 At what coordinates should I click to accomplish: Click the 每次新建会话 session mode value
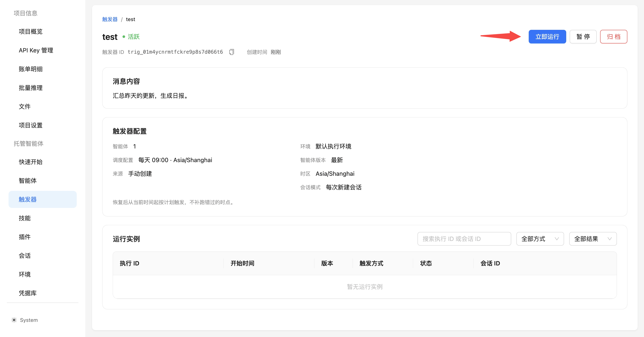344,187
